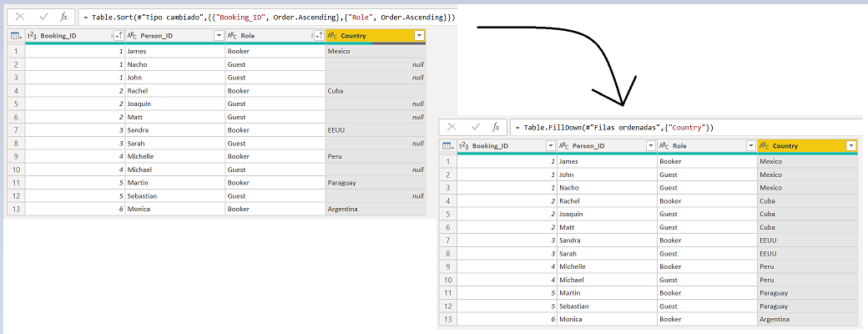Image resolution: width=868 pixels, height=334 pixels.
Task: Click Rachel cell in sorted table
Action: click(x=175, y=90)
